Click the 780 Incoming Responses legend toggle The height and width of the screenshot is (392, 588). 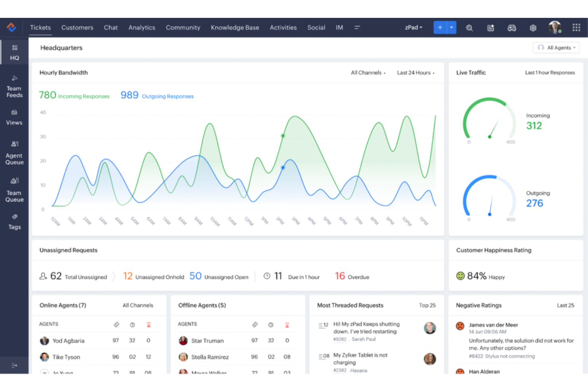pos(74,95)
